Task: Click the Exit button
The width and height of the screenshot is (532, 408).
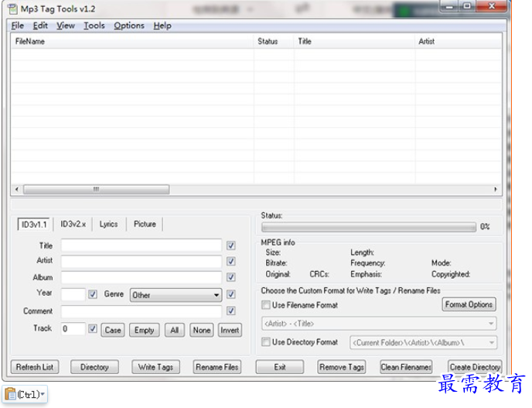Action: click(x=280, y=367)
